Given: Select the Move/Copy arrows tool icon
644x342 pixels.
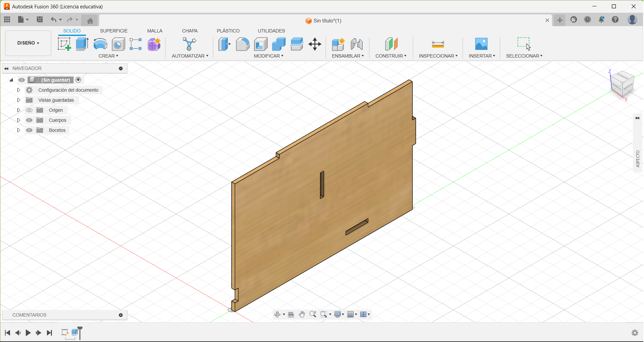Looking at the screenshot, I should click(315, 44).
